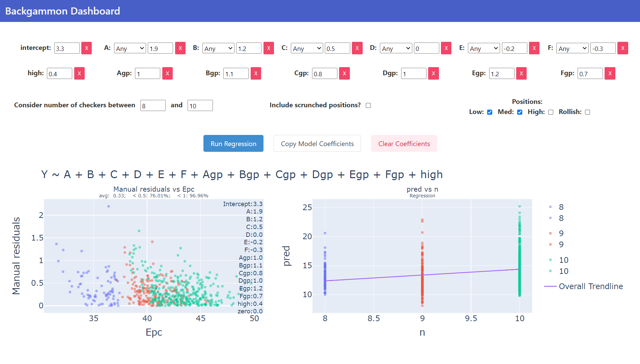Open the E variable Any dropdown
640x364 pixels.
click(x=484, y=48)
